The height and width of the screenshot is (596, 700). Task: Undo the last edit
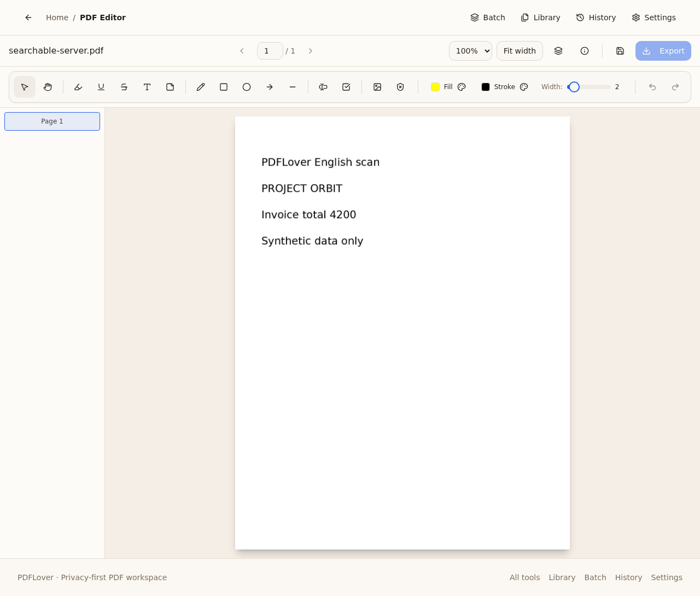pos(652,87)
